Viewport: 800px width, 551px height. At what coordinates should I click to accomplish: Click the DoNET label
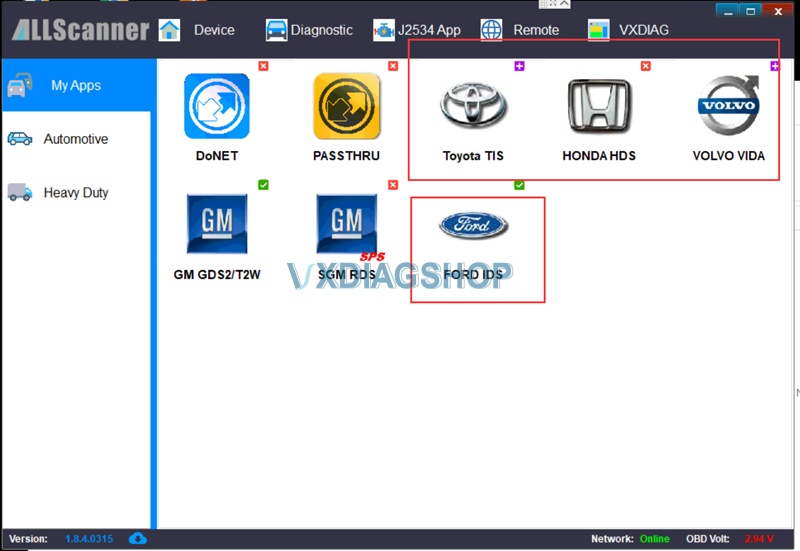point(217,156)
